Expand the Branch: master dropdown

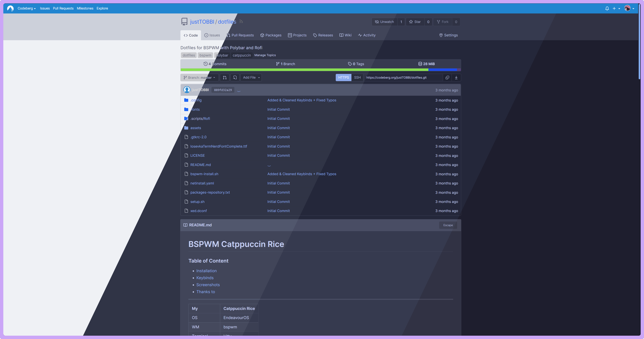(199, 78)
